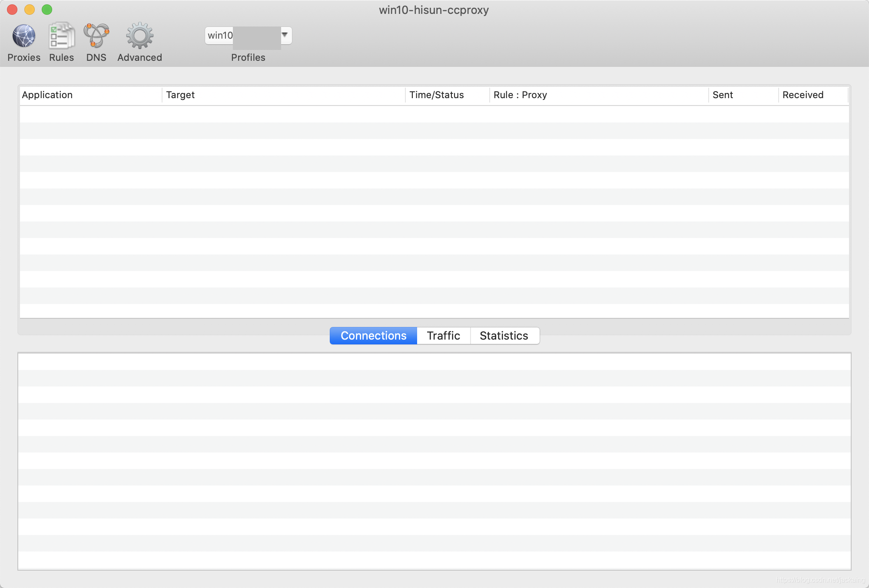Click the first empty connections row

434,114
